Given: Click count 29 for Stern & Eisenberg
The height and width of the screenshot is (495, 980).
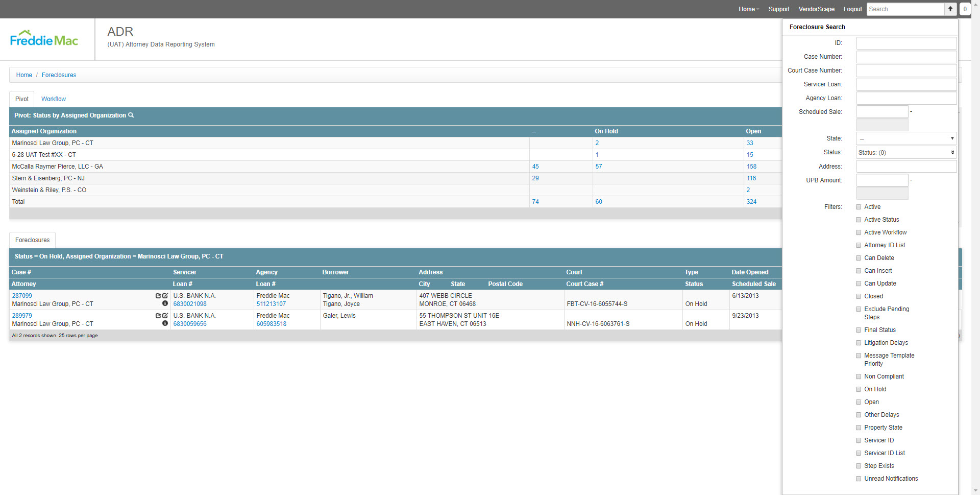Looking at the screenshot, I should (535, 178).
